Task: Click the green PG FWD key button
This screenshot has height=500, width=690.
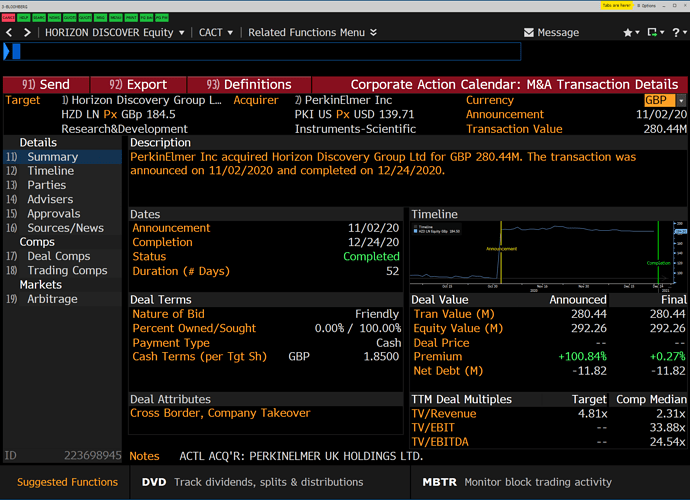Action: 161,18
